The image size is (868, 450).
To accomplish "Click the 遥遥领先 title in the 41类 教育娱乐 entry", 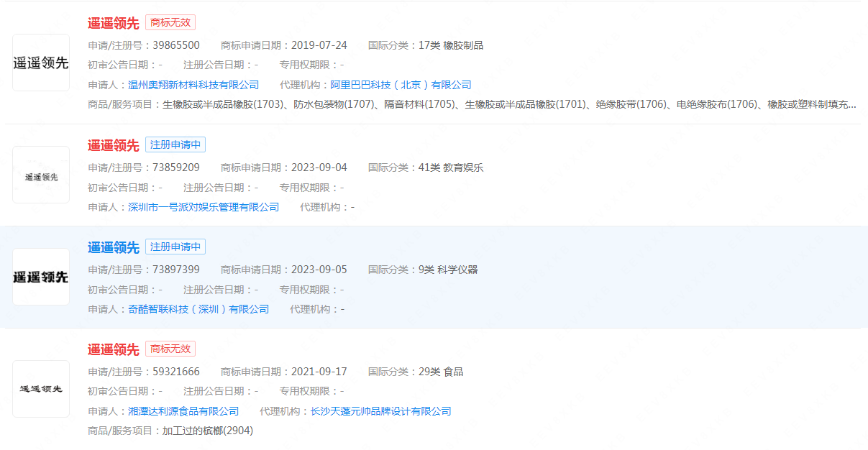I will [113, 145].
